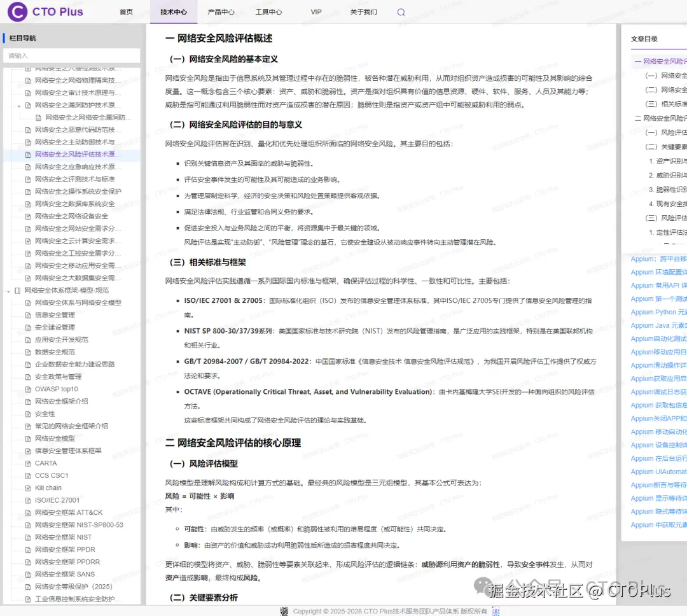Click document icon beside OWASP top10
This screenshot has width=687, height=616.
coord(28,389)
